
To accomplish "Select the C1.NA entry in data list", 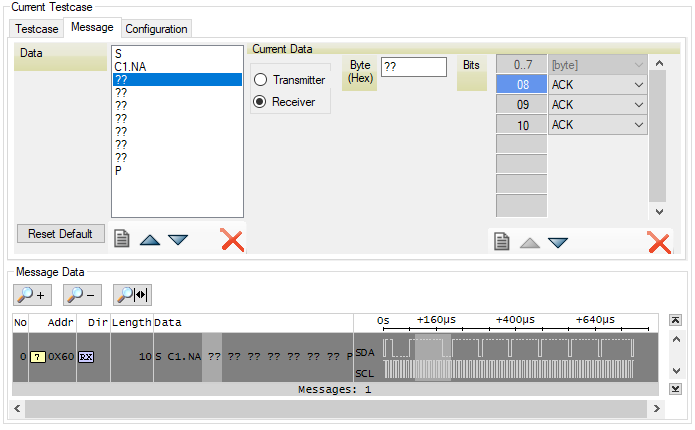I will tap(131, 67).
